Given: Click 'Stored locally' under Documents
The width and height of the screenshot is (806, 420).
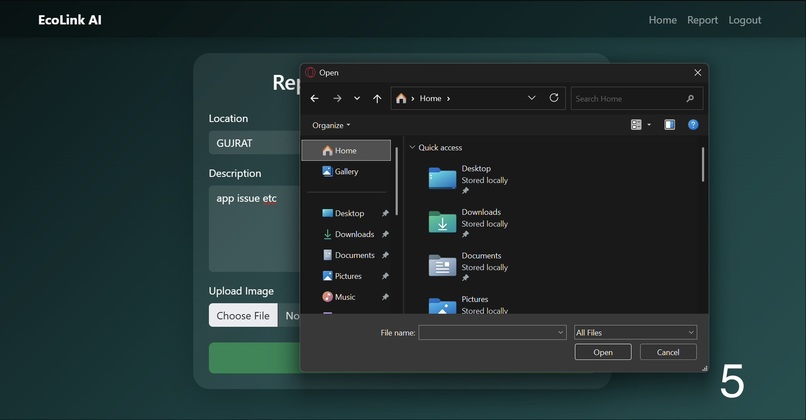Looking at the screenshot, I should click(484, 268).
